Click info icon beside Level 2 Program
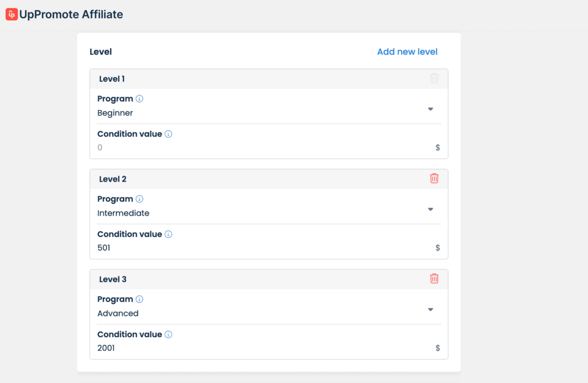588x383 pixels. (140, 199)
